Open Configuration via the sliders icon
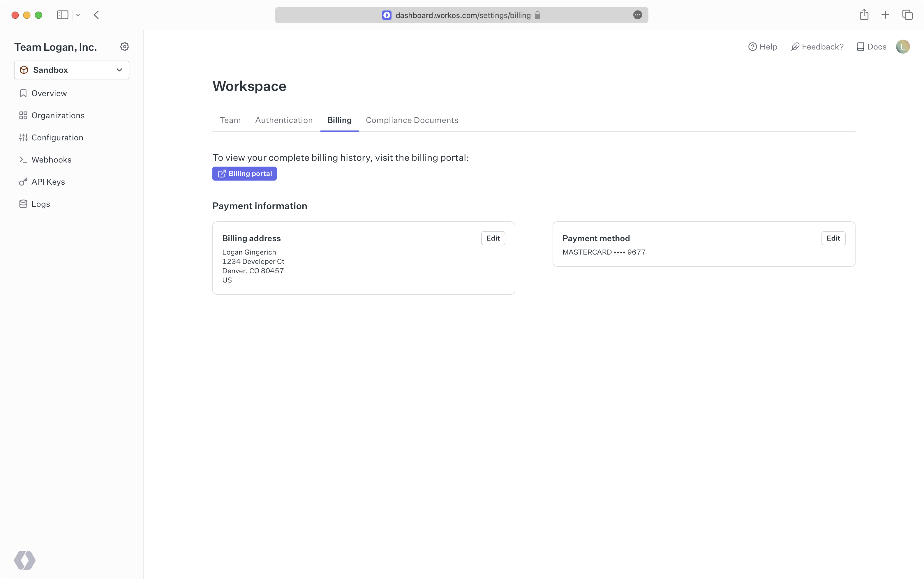Image resolution: width=924 pixels, height=579 pixels. (x=23, y=137)
